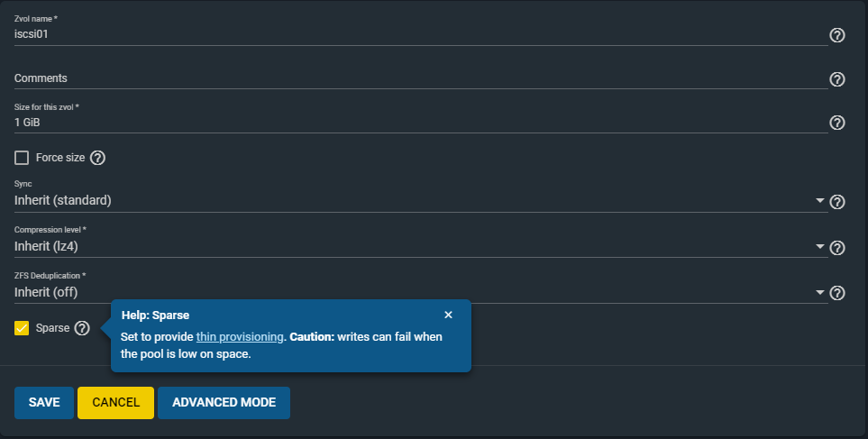The image size is (868, 439).
Task: Open Compression level dropdown
Action: pos(421,246)
